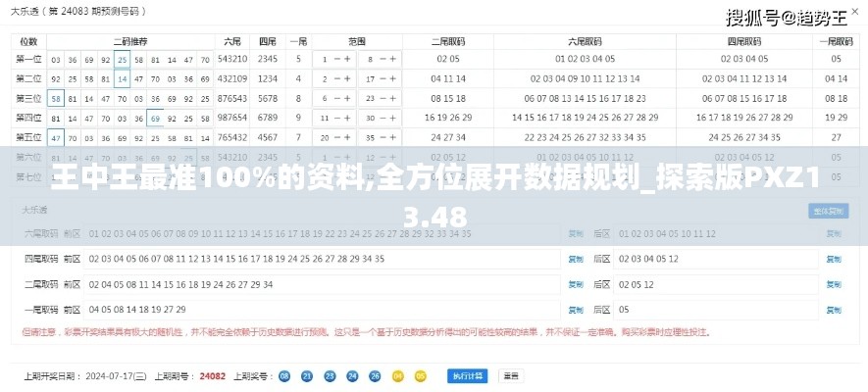
Task: Copy the 二尾取码 前区 numbers
Action: point(575,285)
